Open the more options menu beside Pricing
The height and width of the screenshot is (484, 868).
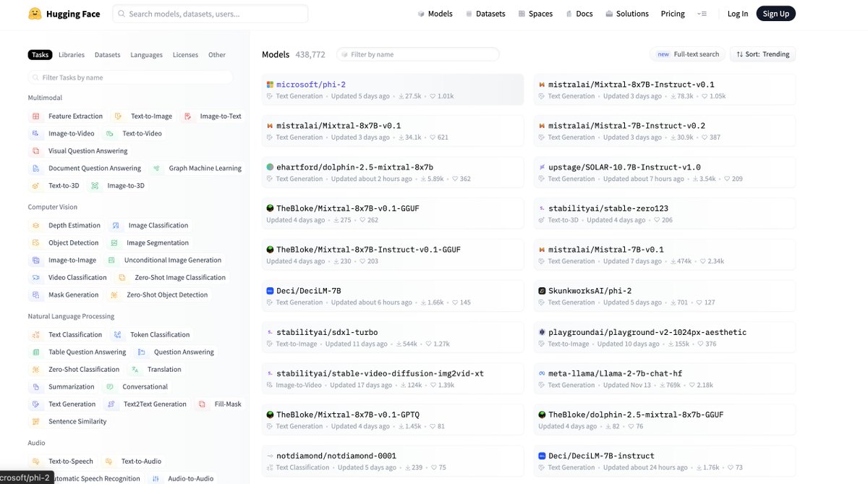point(702,14)
